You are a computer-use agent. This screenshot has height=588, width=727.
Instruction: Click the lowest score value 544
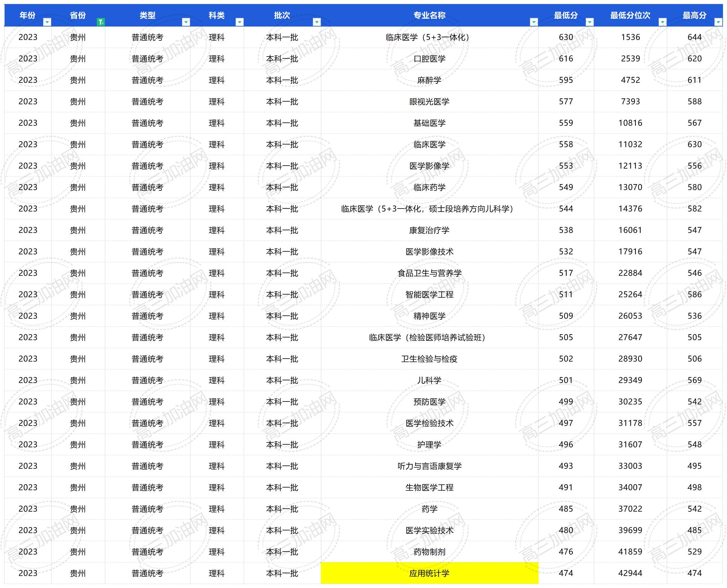pos(566,209)
